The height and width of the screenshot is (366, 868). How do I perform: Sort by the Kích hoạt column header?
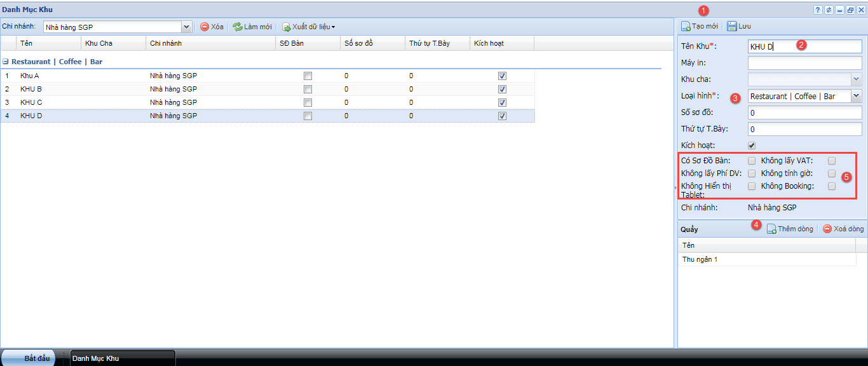503,43
